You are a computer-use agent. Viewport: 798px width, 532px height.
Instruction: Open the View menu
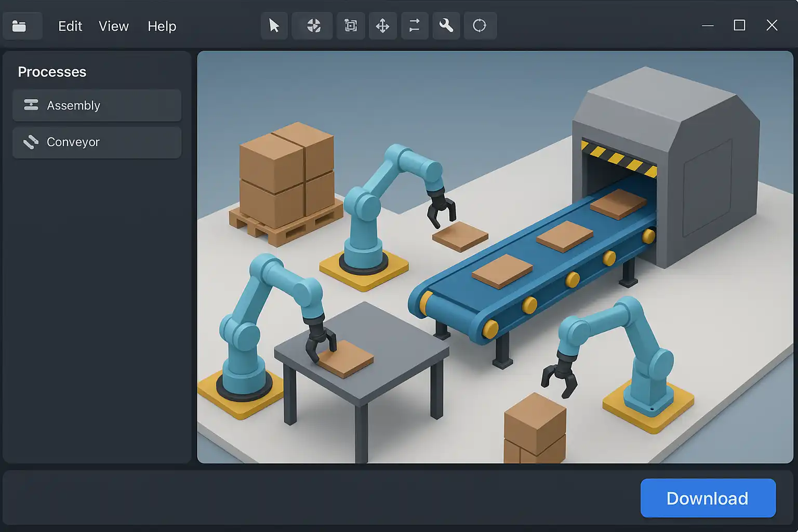tap(113, 26)
